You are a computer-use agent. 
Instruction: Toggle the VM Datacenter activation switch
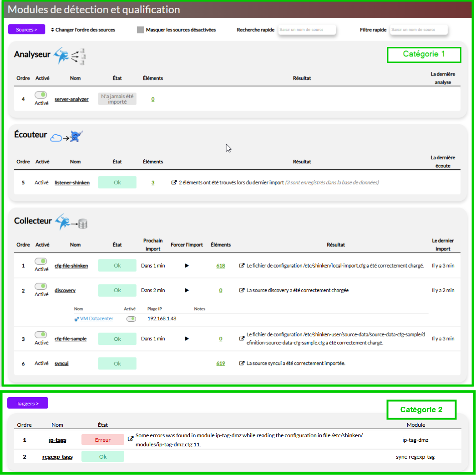click(131, 319)
